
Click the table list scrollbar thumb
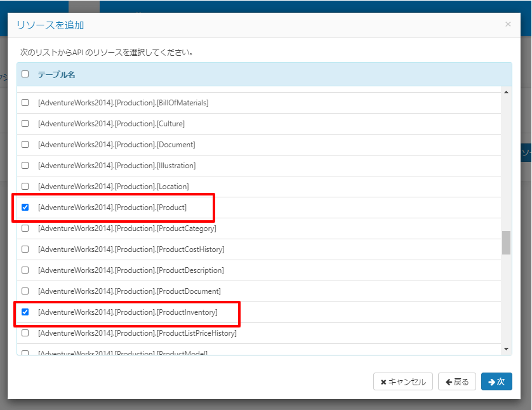coord(506,242)
